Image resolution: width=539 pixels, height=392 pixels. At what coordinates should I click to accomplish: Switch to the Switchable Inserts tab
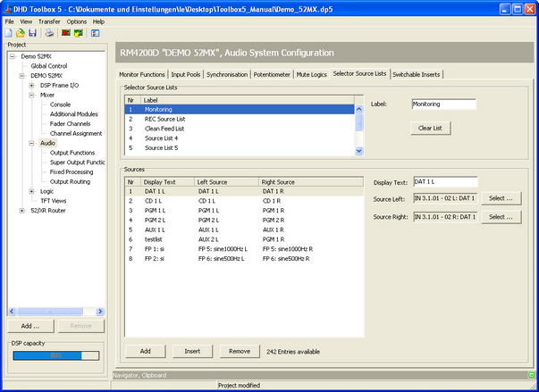tap(417, 74)
